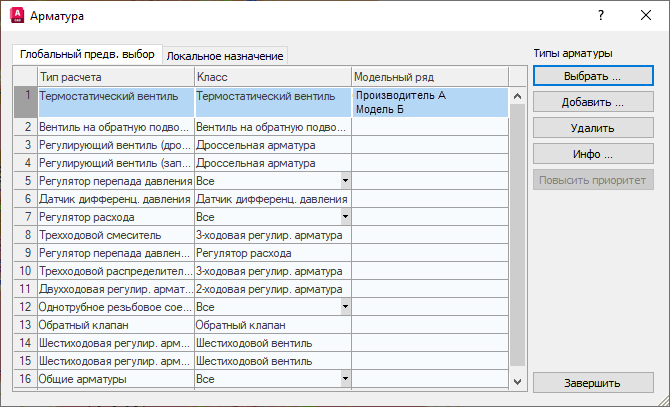
Task: Click the AutoCAD app icon in title bar
Action: tap(17, 15)
